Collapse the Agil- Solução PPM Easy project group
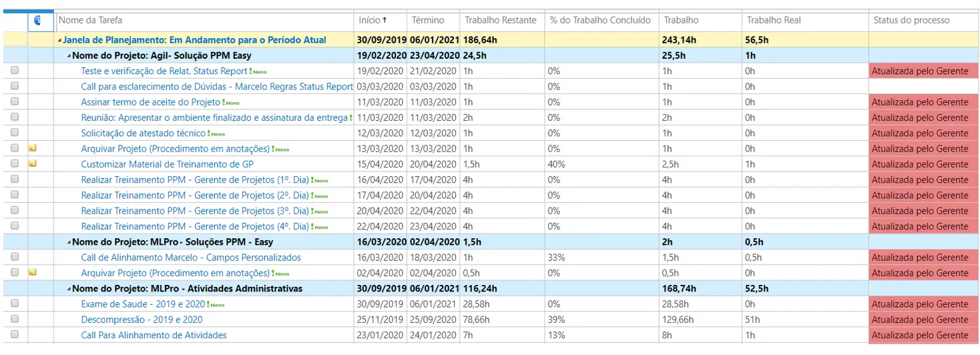The width and height of the screenshot is (980, 355). click(69, 56)
